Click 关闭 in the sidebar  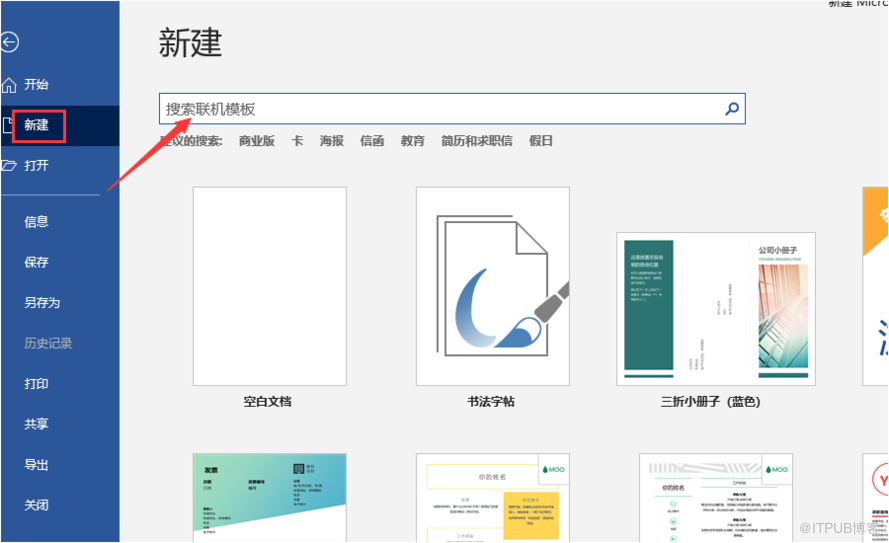37,505
